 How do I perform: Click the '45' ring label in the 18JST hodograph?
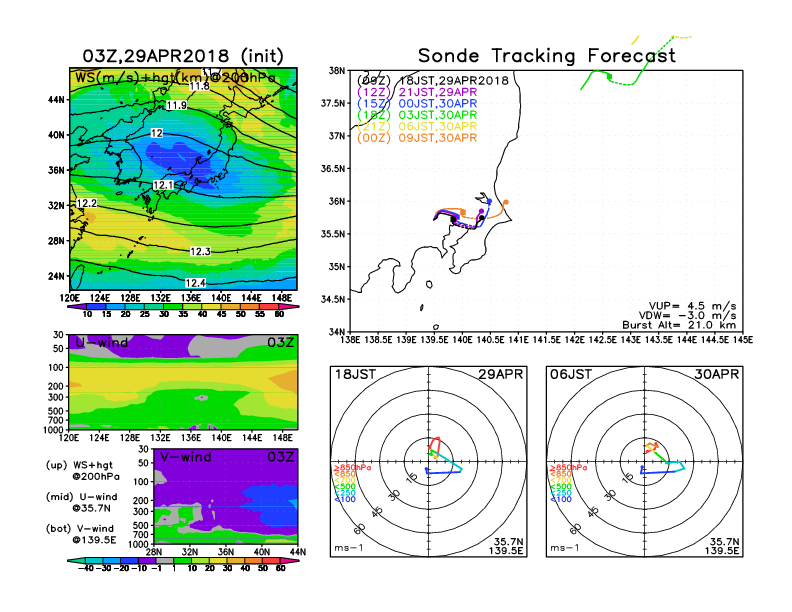click(x=376, y=512)
